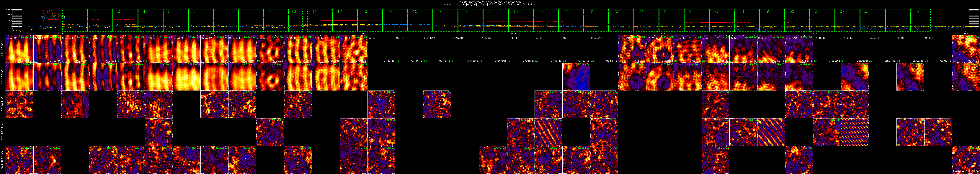Open the 3.0–6.0 keV image at 07:30:04
The image size is (980, 174).
[19, 49]
